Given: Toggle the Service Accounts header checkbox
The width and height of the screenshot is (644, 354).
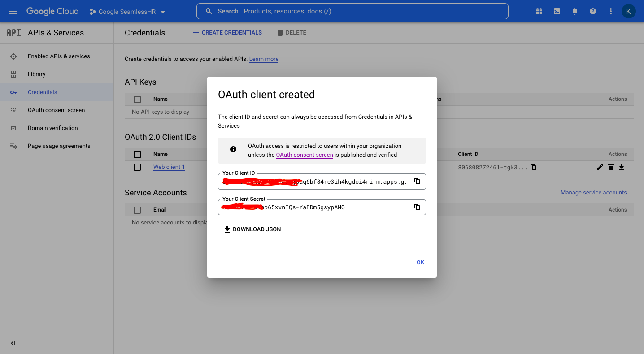Looking at the screenshot, I should click(x=137, y=210).
